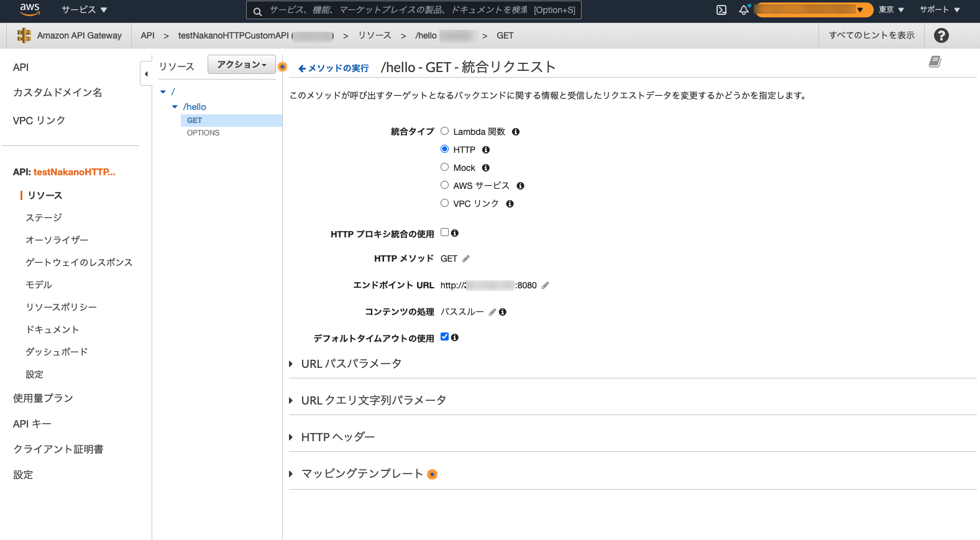Screen dimensions: 980x540
Task: Open カスタムドメイン名 page
Action: pyautogui.click(x=58, y=93)
